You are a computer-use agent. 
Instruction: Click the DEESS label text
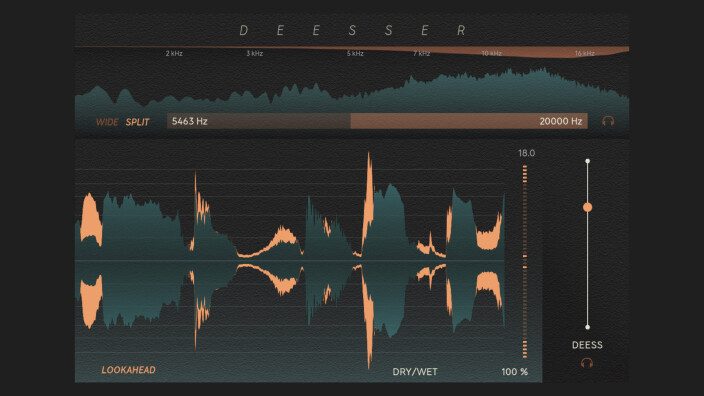tap(587, 345)
